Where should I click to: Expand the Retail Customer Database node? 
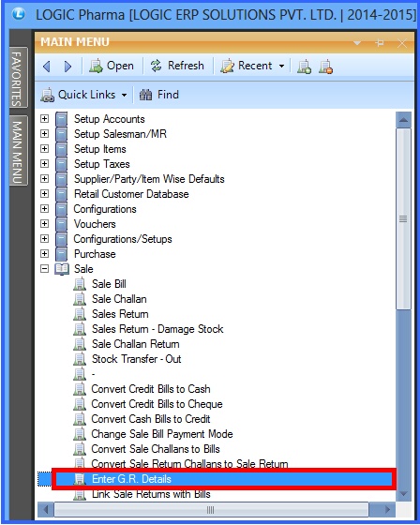point(44,194)
